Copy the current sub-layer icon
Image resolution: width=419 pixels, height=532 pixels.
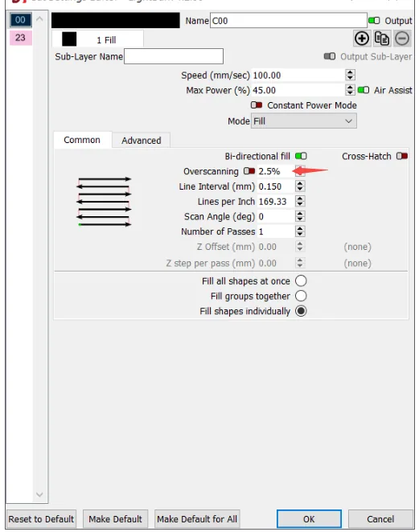click(x=382, y=39)
